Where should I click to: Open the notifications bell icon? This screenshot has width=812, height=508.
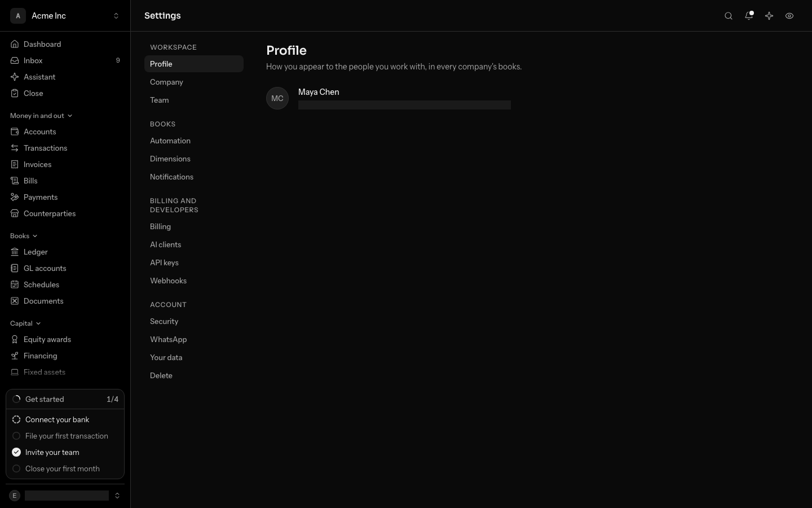tap(749, 16)
